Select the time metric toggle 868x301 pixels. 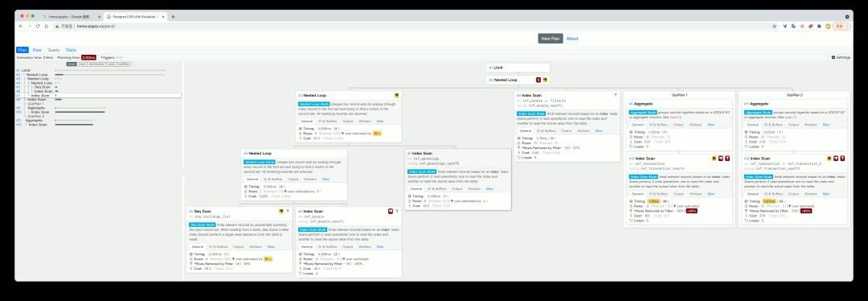tap(72, 64)
